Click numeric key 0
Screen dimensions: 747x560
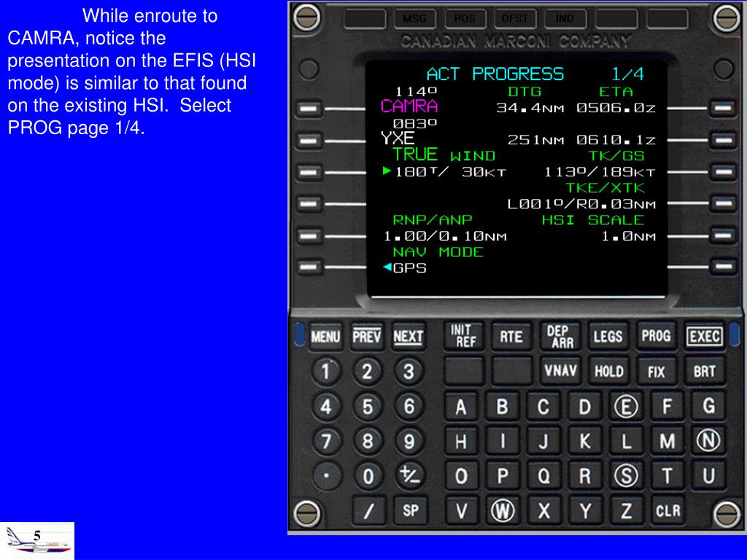(x=368, y=475)
